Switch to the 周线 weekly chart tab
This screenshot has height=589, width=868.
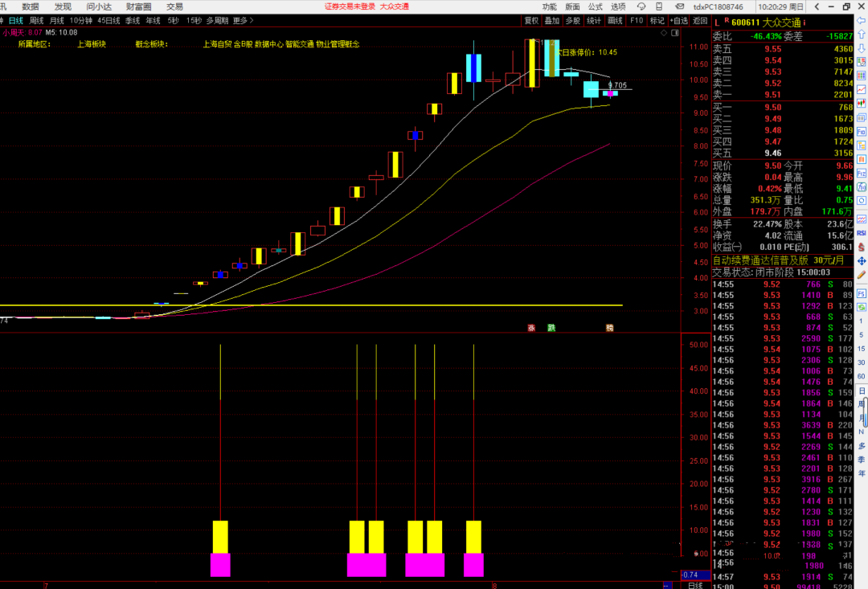click(37, 20)
